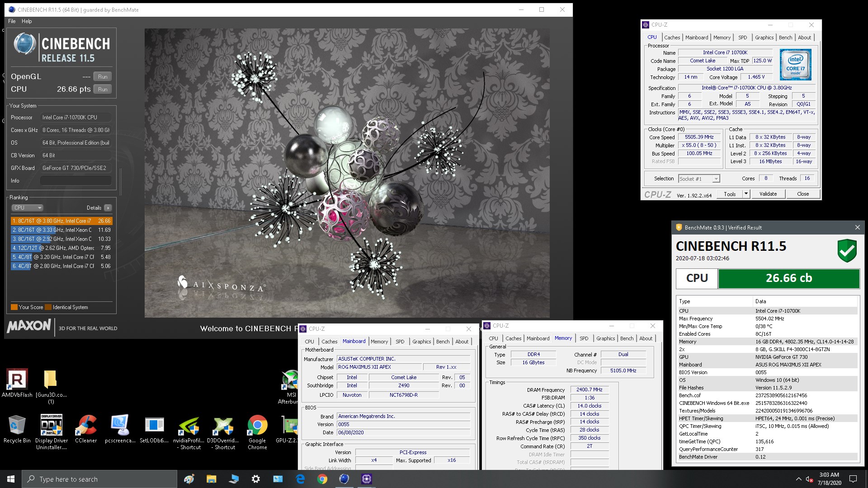Open Graphics tab in Memory CPU-Z window

tap(605, 338)
